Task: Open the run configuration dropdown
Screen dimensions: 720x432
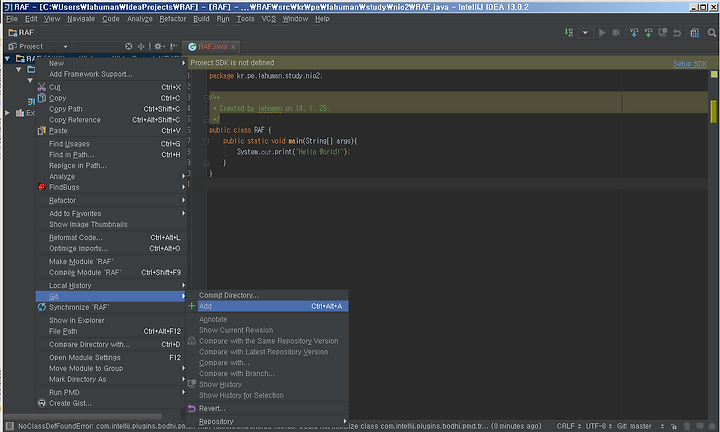Action: [x=585, y=33]
